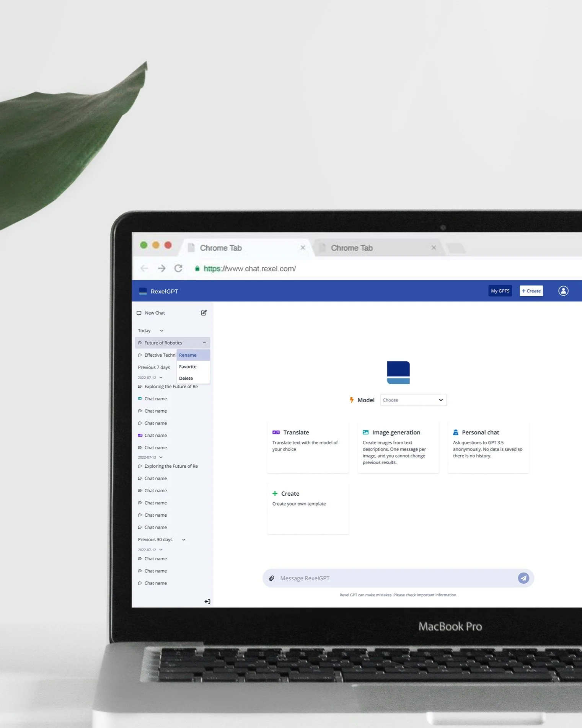Click the compose pencil icon beside New Chat
Image resolution: width=582 pixels, height=728 pixels.
(204, 313)
